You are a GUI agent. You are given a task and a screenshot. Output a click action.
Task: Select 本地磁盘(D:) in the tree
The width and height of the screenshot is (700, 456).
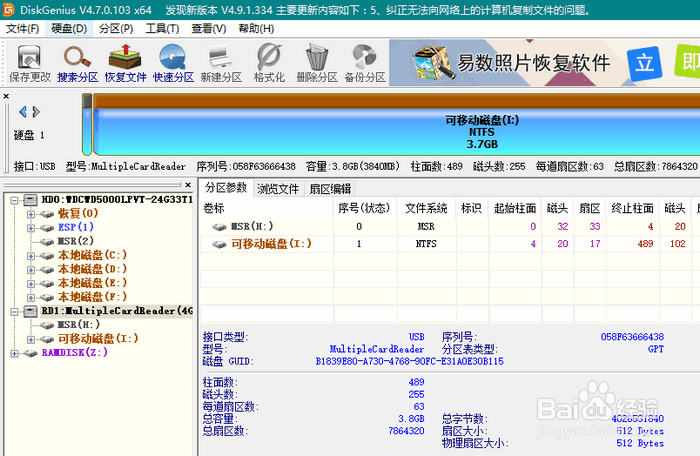click(x=92, y=269)
